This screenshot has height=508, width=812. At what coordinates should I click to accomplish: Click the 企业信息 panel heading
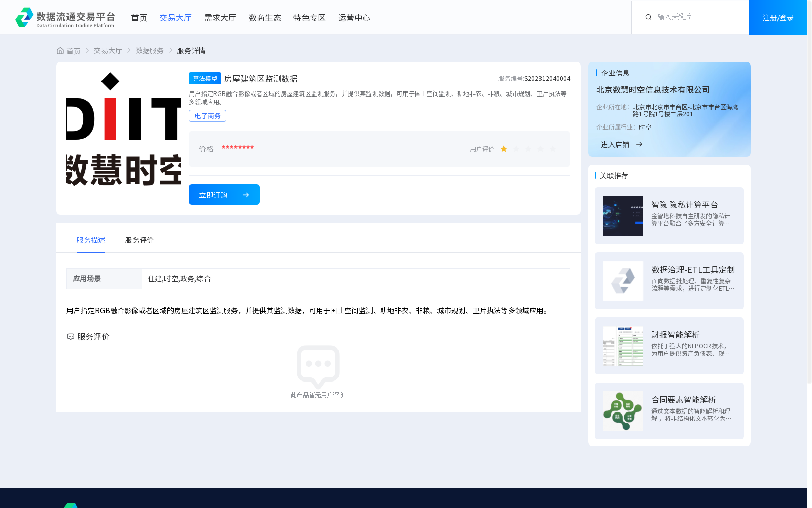pyautogui.click(x=615, y=73)
